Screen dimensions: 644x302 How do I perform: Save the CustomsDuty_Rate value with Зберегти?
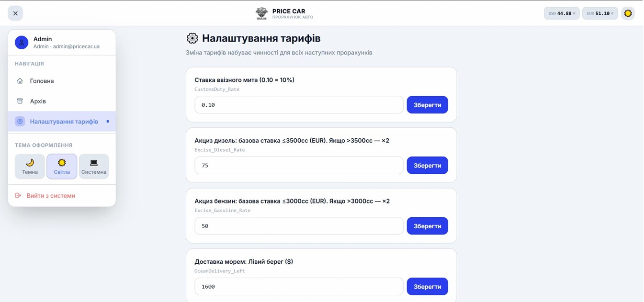(428, 105)
